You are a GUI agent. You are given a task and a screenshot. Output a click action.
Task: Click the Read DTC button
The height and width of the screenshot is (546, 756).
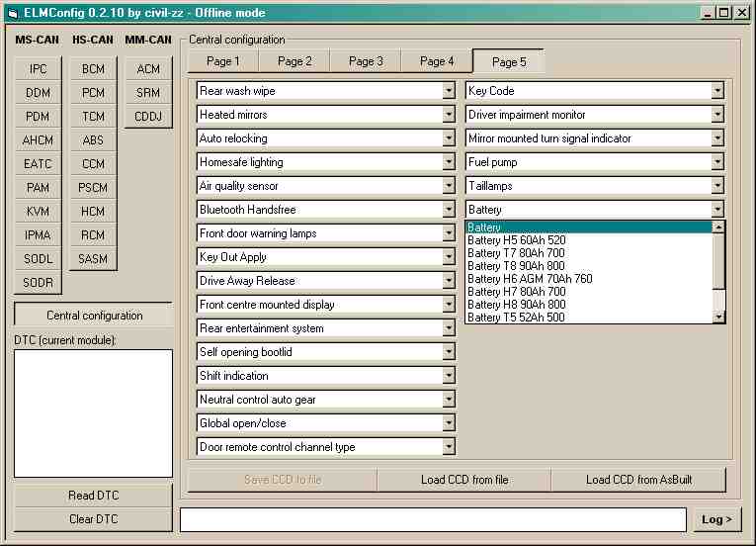[93, 496]
